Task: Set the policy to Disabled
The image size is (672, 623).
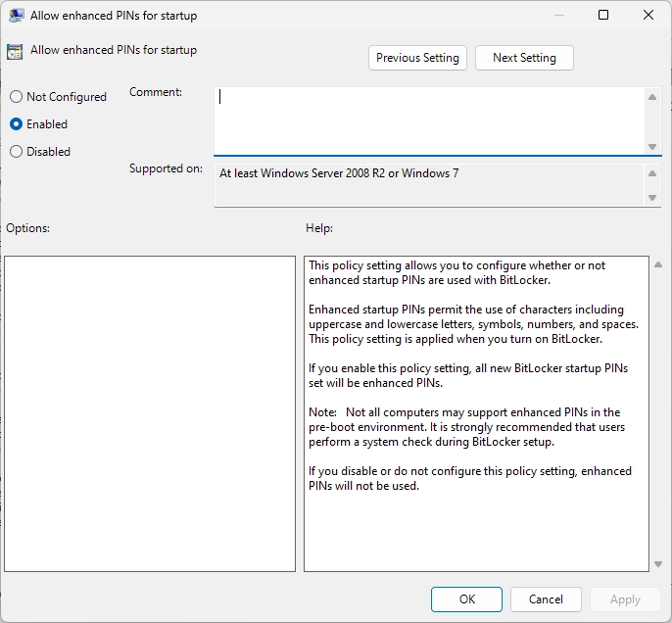Action: pyautogui.click(x=16, y=152)
